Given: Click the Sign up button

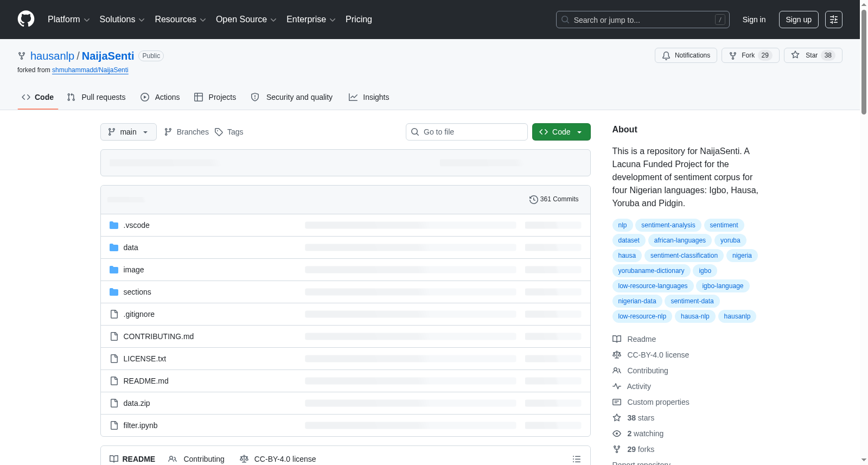Looking at the screenshot, I should click(x=799, y=20).
